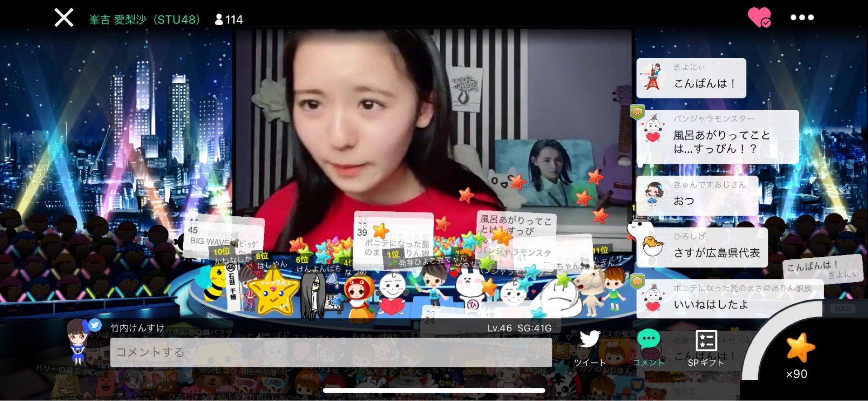Open バンジャラモンスター's 風呂あがり comment
This screenshot has width=868, height=401.
pos(717,137)
